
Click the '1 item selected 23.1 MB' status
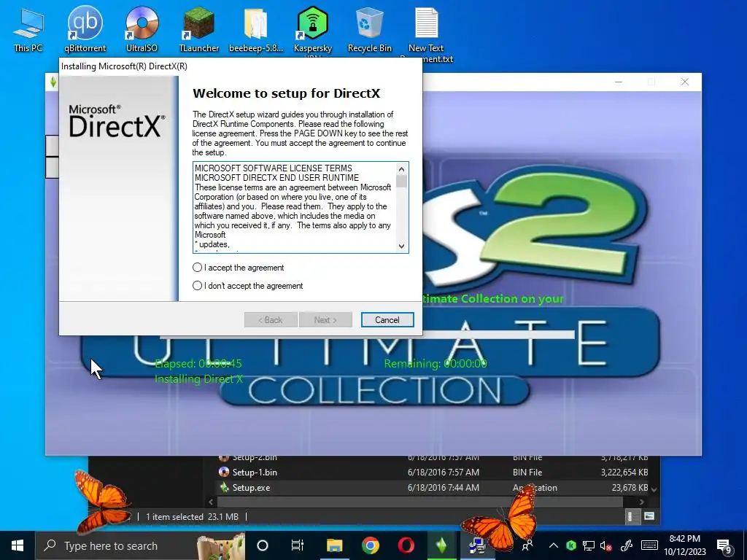click(192, 517)
